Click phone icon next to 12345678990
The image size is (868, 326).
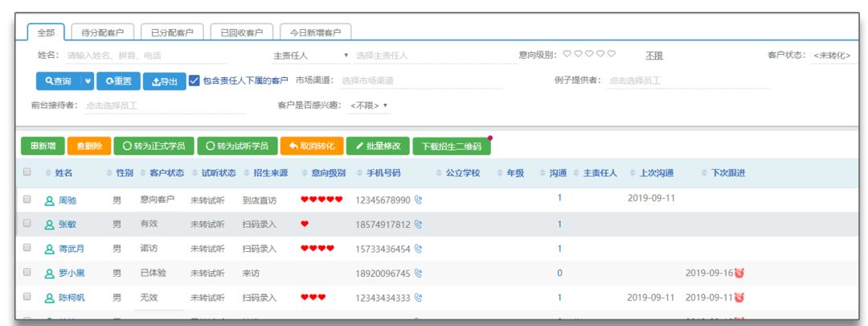418,200
